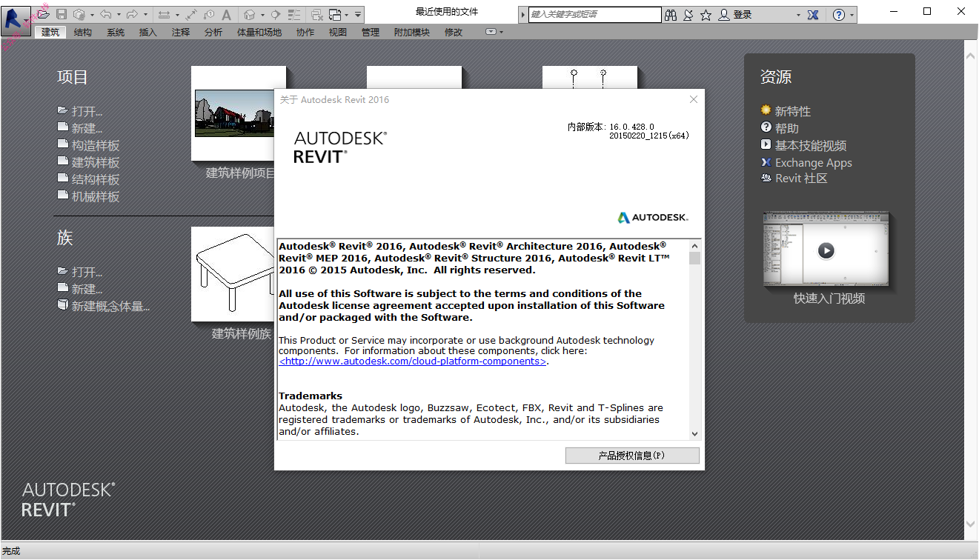Open the 修改 ribbon tab
The height and width of the screenshot is (560, 979).
(x=454, y=32)
